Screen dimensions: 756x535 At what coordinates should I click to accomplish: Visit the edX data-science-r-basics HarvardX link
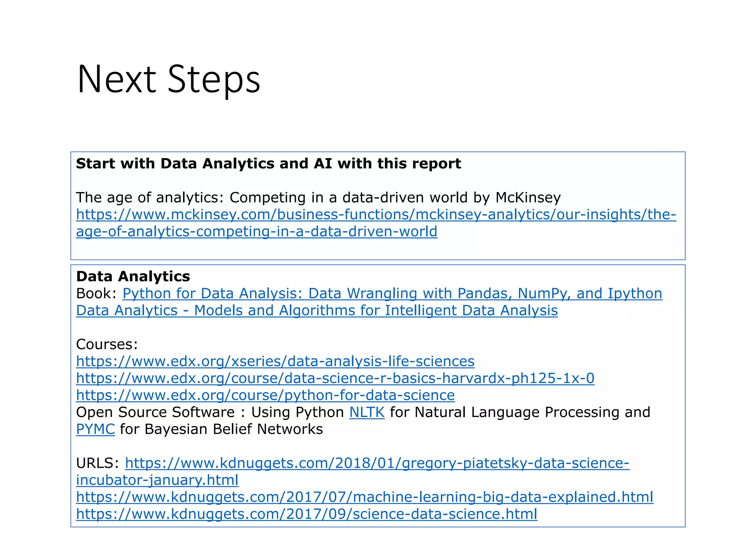tap(335, 378)
